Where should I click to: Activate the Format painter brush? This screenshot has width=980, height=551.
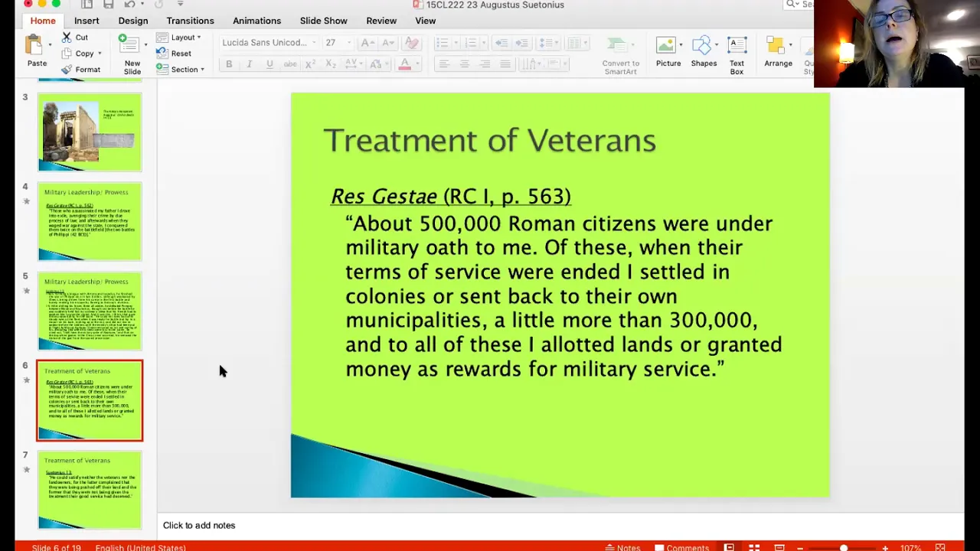tap(67, 70)
